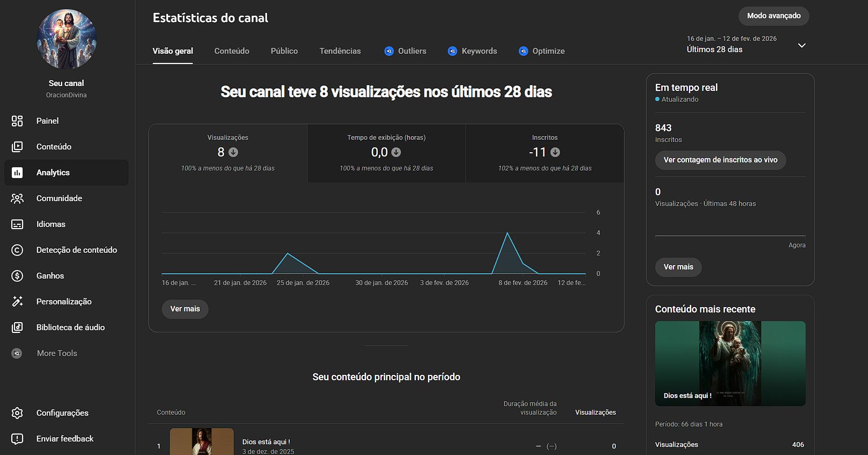Open Biblioteca de áudio icon
This screenshot has height=455, width=868.
(x=17, y=328)
